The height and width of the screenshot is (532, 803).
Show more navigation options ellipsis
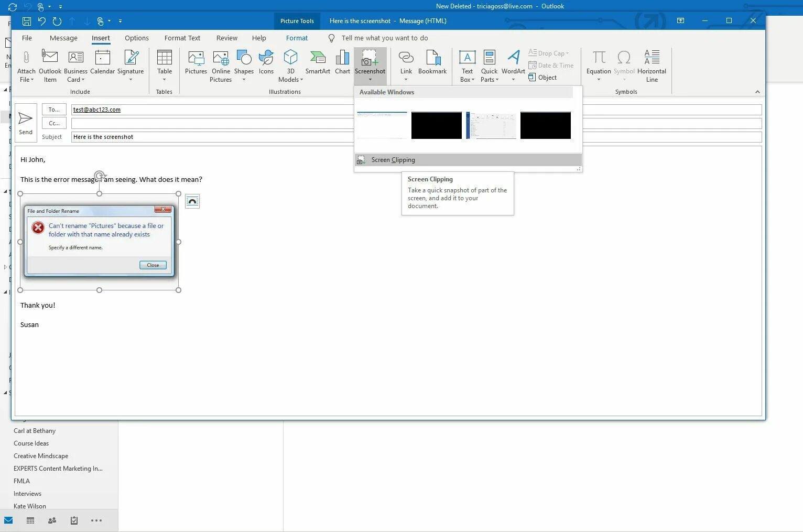tap(96, 520)
